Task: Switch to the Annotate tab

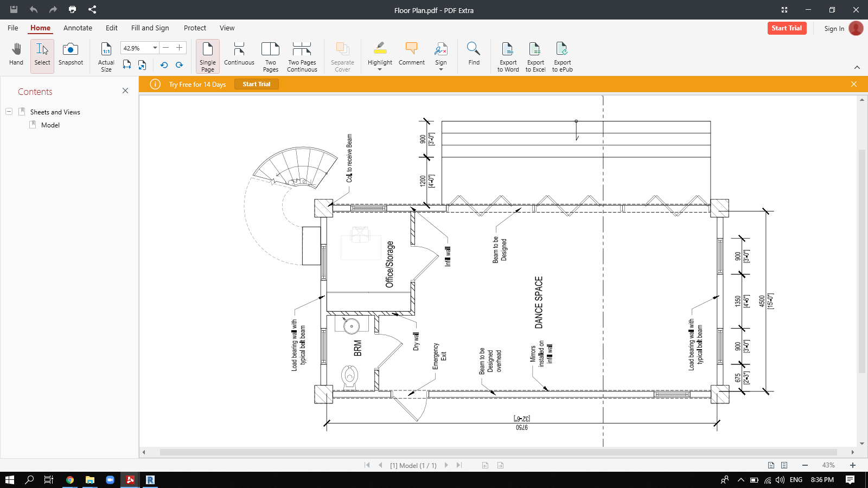Action: click(78, 28)
